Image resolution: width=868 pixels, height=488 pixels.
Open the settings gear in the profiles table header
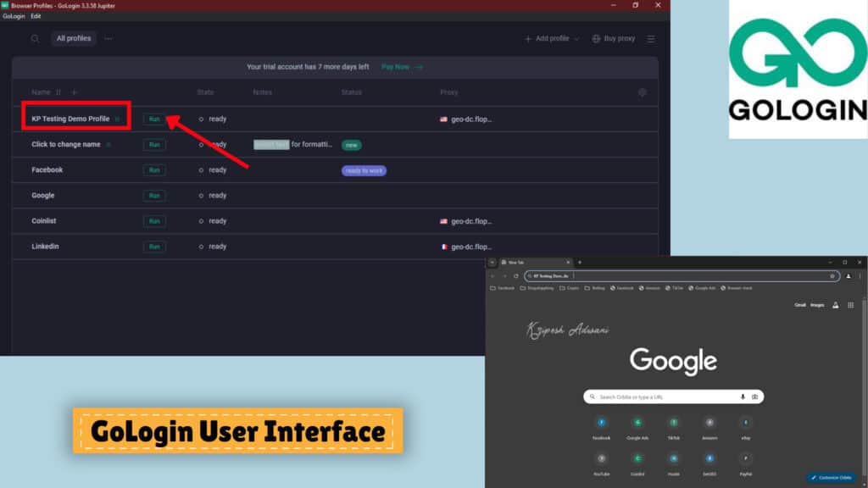[x=642, y=92]
